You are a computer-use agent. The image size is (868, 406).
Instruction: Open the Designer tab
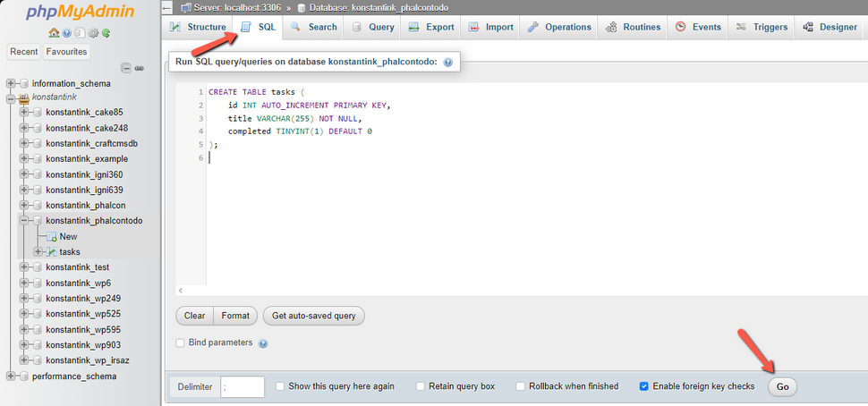(x=830, y=27)
